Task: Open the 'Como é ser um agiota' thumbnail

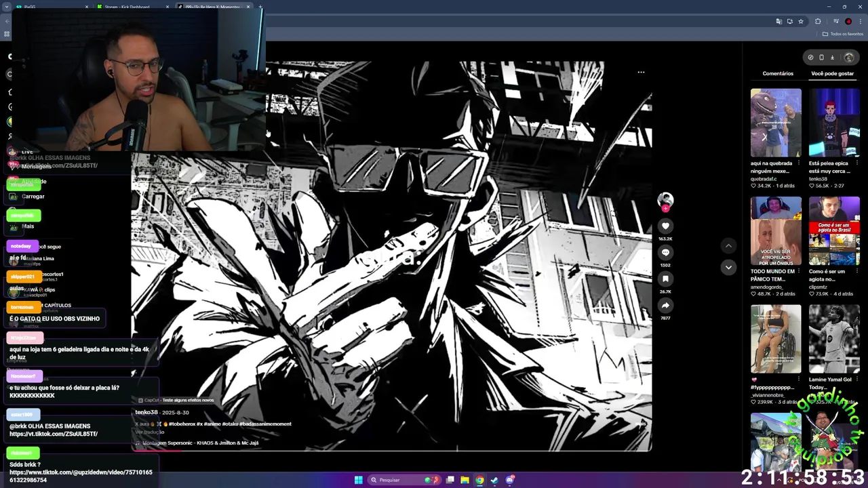Action: coord(834,231)
